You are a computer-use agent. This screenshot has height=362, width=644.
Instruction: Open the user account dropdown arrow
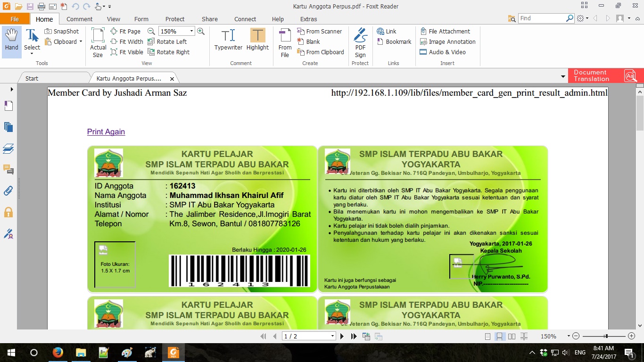(629, 18)
